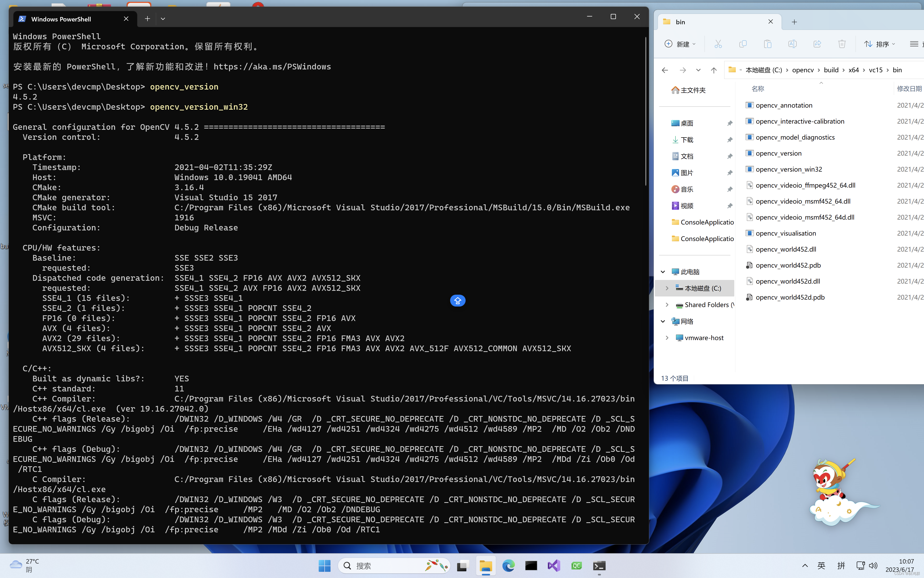Select opencv_annotation file
The height and width of the screenshot is (578, 924).
click(783, 105)
